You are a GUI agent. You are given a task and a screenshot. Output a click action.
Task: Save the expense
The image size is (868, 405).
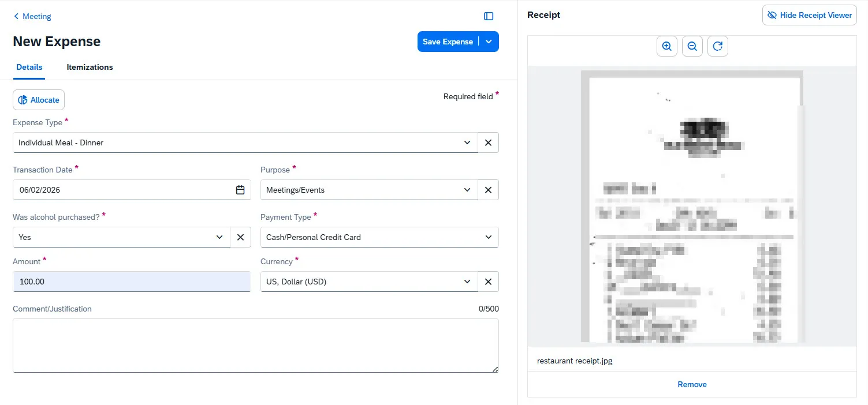click(448, 42)
